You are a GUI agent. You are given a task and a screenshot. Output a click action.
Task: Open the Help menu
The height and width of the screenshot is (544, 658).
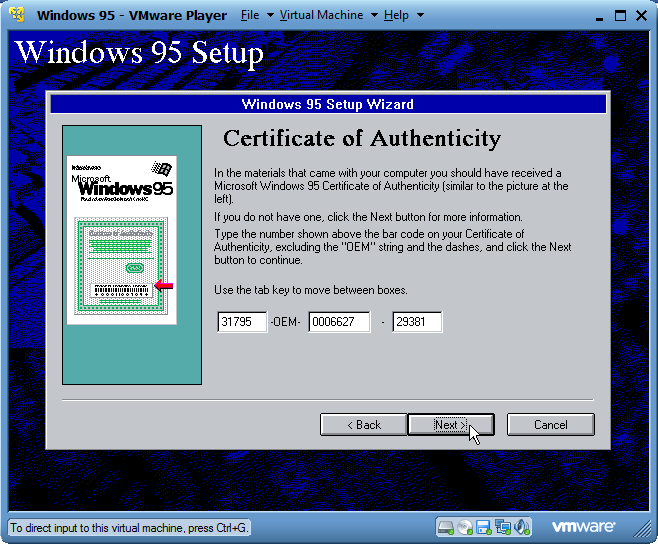[x=396, y=15]
